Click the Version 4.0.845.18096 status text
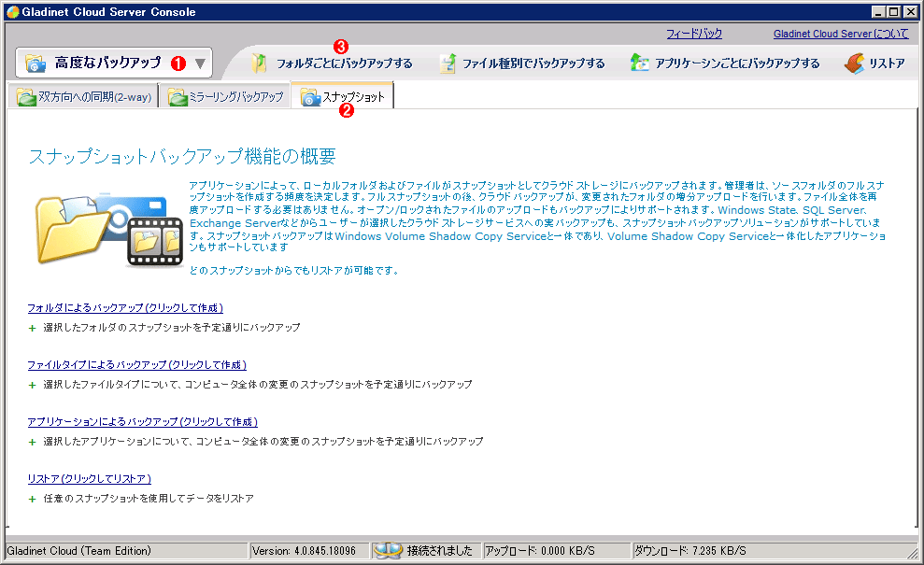Screen dimensions: 924x565 point(304,551)
